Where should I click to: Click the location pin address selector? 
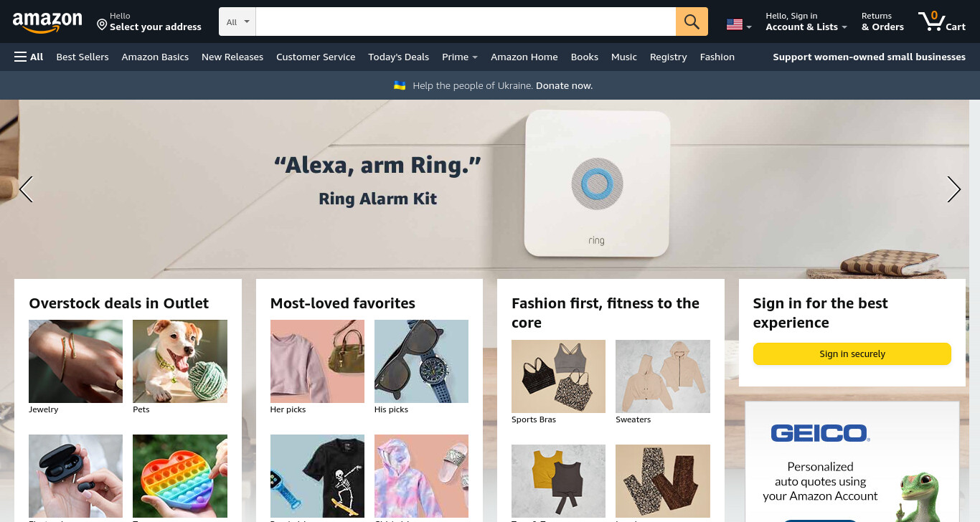pyautogui.click(x=149, y=22)
